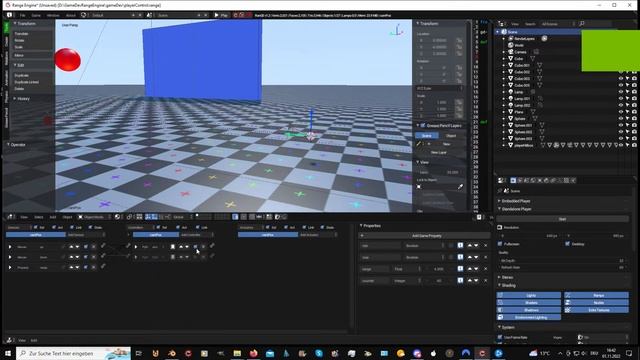Open the Windows Start menu
Viewport: 640px width, 360px height.
(8, 353)
